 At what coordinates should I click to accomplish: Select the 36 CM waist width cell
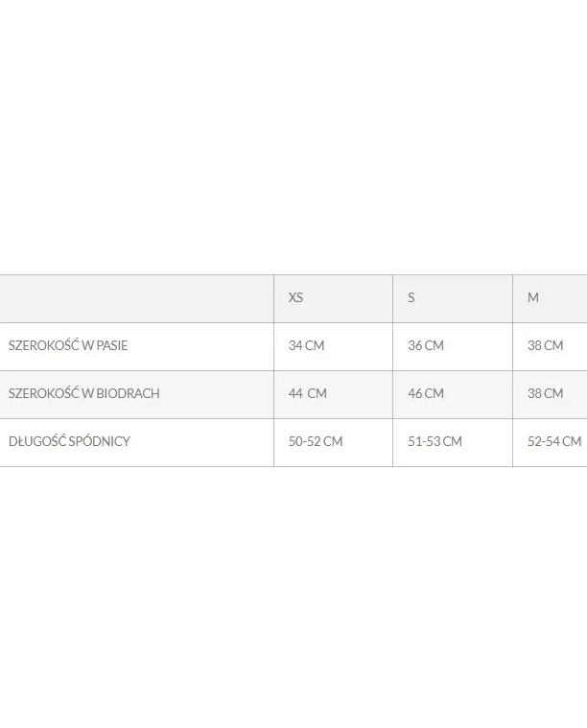(426, 345)
